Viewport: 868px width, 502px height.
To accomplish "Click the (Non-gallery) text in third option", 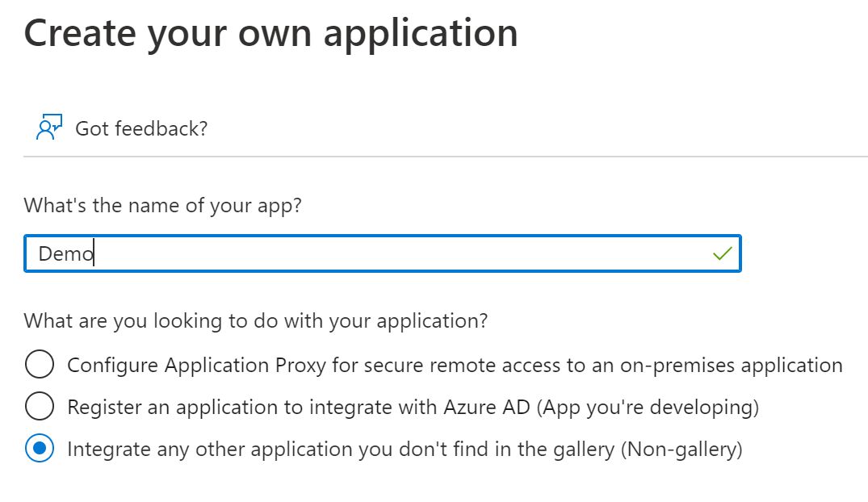I will coord(681,449).
